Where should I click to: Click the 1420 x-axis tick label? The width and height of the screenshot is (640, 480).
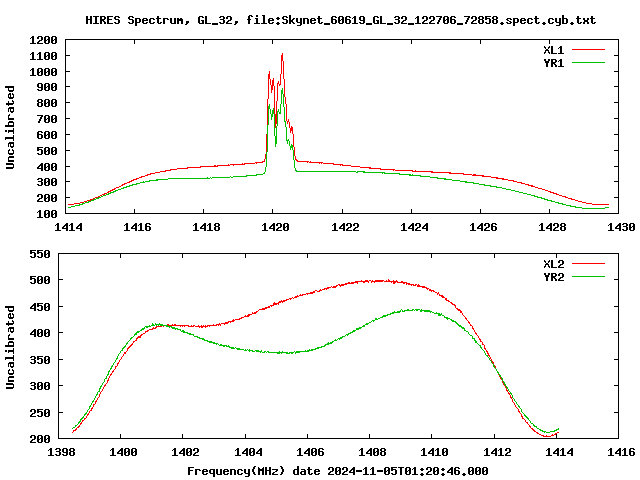tap(275, 227)
